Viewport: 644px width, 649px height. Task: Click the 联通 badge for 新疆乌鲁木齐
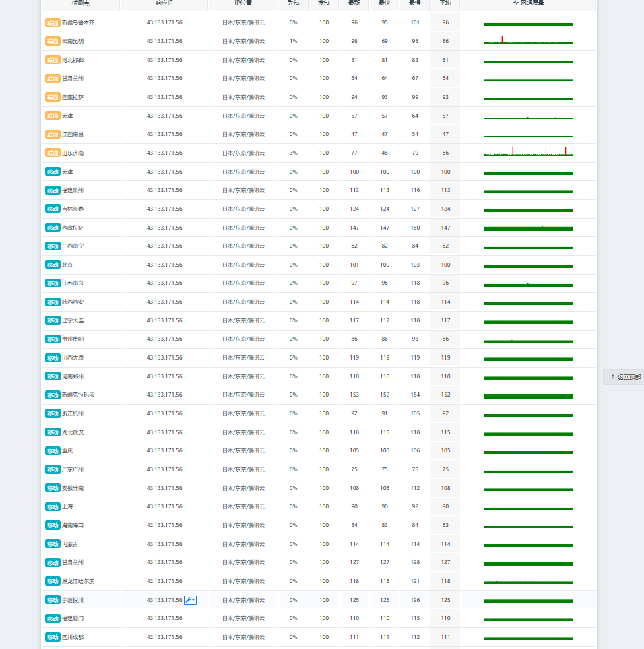tap(53, 23)
